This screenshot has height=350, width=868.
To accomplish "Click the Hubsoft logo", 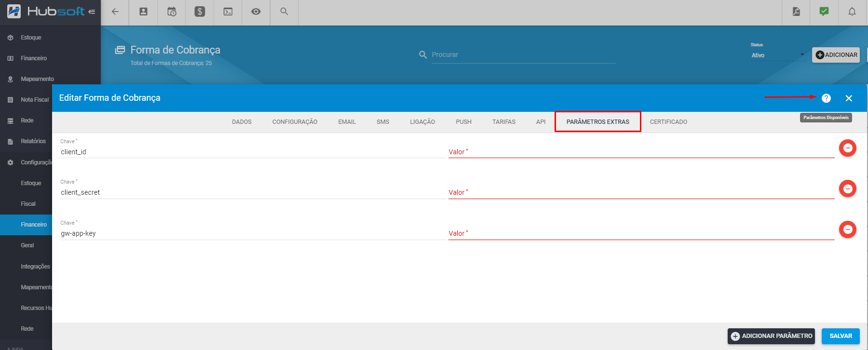I will tap(46, 11).
